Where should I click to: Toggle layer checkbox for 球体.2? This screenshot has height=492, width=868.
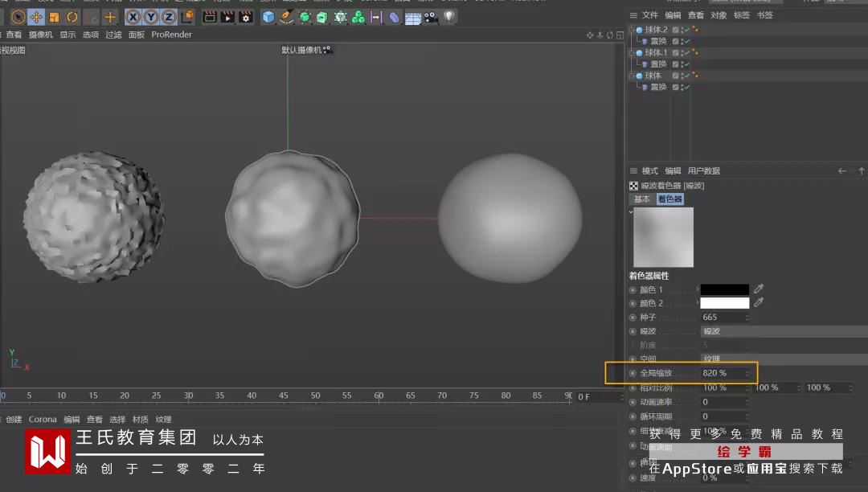[x=675, y=30]
